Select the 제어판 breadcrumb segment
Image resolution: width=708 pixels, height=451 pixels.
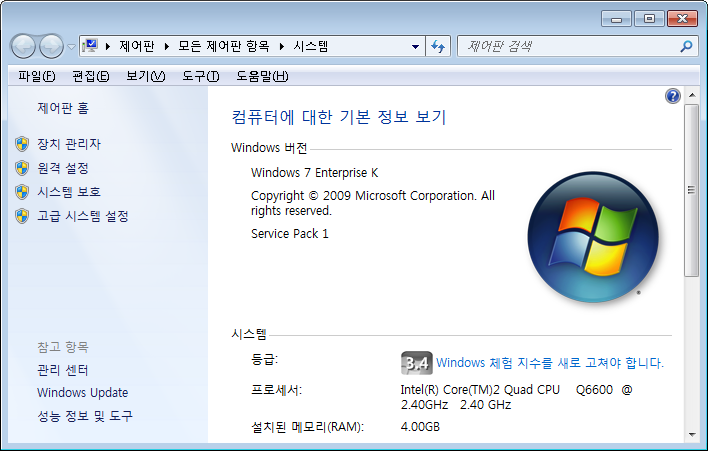click(136, 46)
